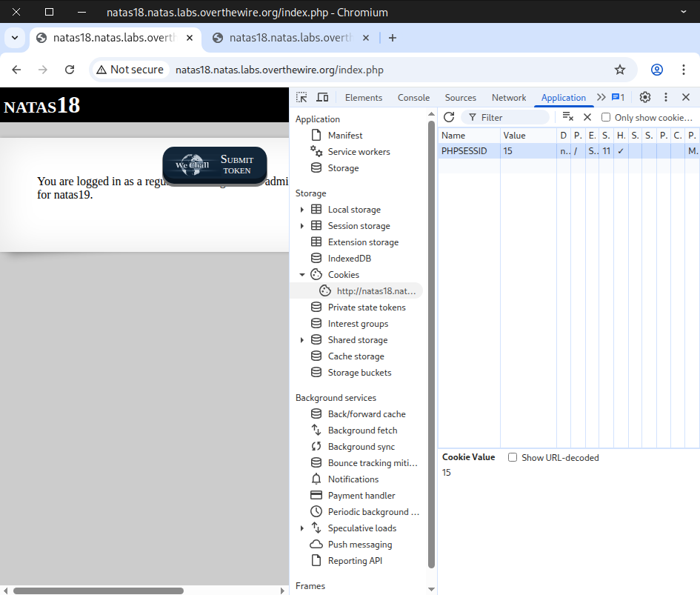Check Show URL-decoded option
The height and width of the screenshot is (595, 700).
click(x=513, y=457)
